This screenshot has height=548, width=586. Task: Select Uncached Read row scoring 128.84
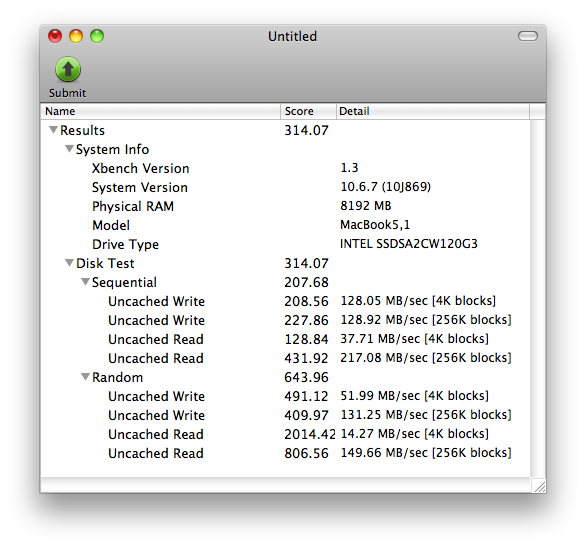point(285,339)
